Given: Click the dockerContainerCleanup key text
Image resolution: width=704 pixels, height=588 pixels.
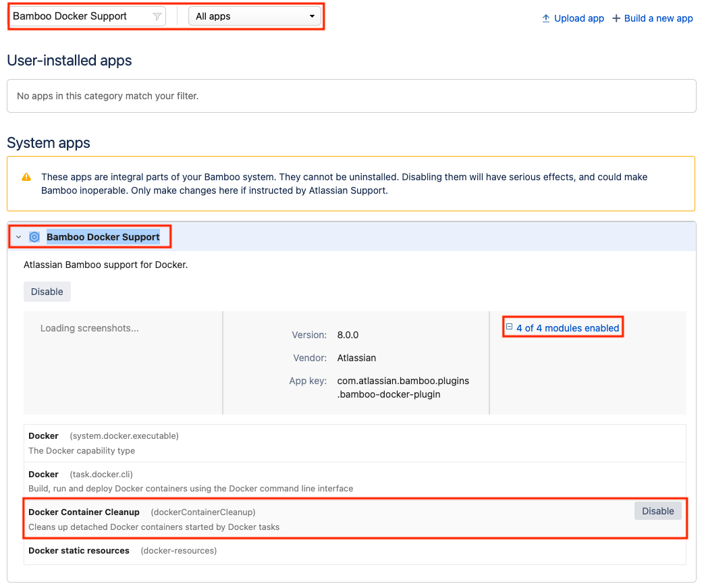Looking at the screenshot, I should pos(203,512).
